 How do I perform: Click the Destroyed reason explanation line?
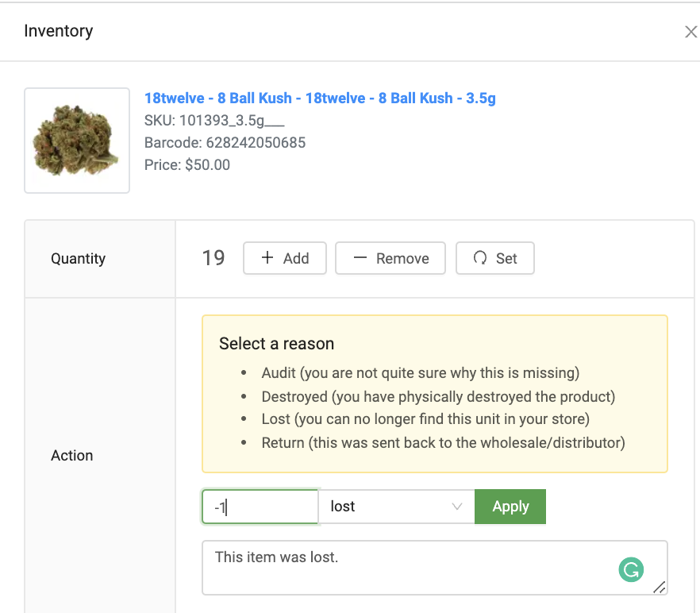tap(438, 396)
